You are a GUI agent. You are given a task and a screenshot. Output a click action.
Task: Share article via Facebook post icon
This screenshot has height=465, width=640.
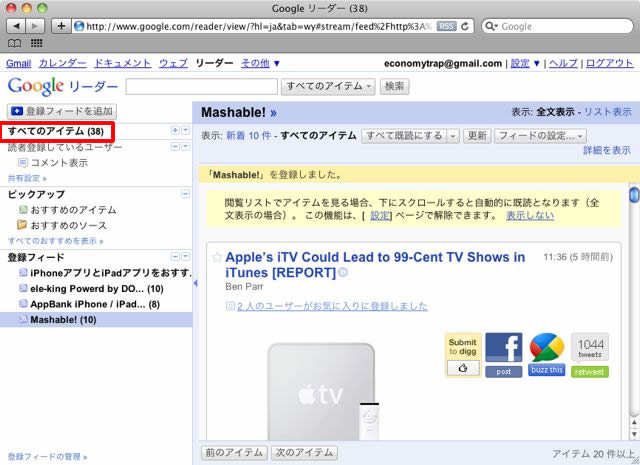504,355
